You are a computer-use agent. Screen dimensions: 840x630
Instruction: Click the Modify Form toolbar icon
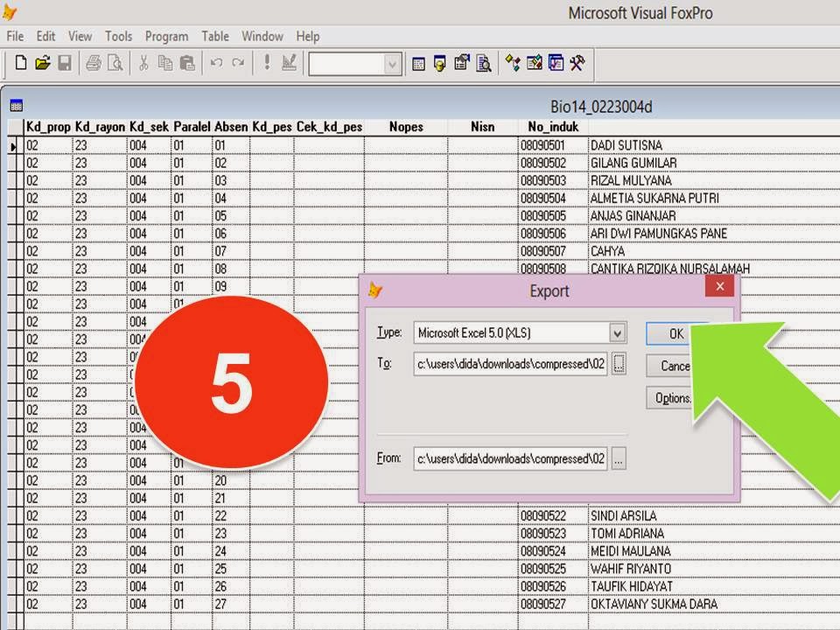(x=290, y=63)
